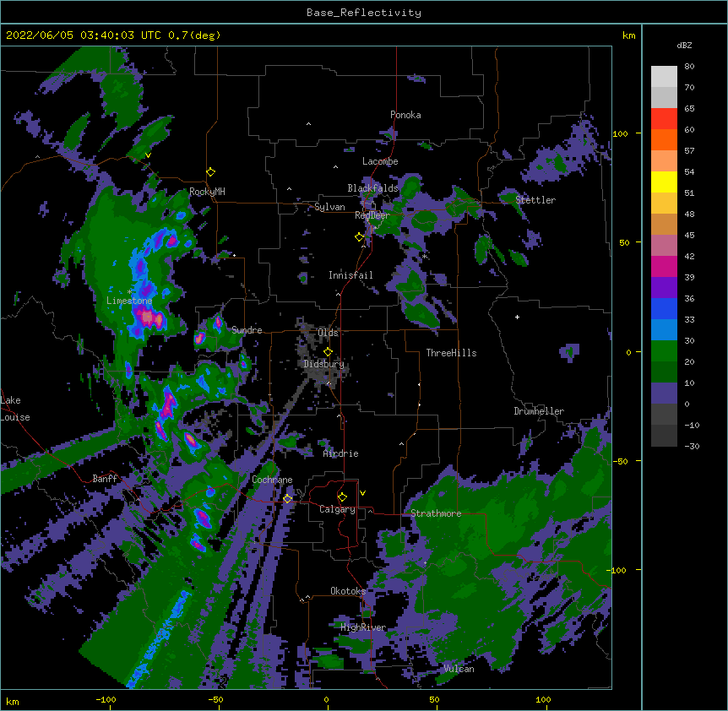Pick the bright green 20-30 dBZ legend swatch

(664, 351)
